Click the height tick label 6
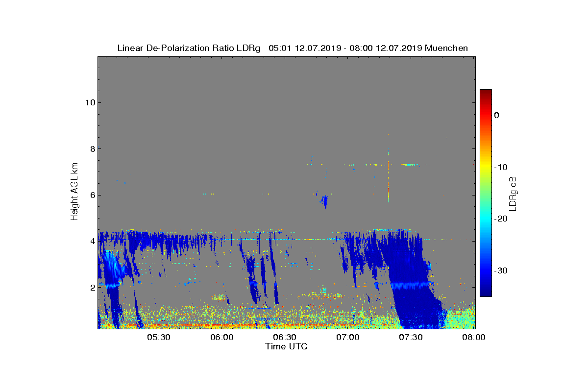The width and height of the screenshot is (588, 392). point(92,195)
